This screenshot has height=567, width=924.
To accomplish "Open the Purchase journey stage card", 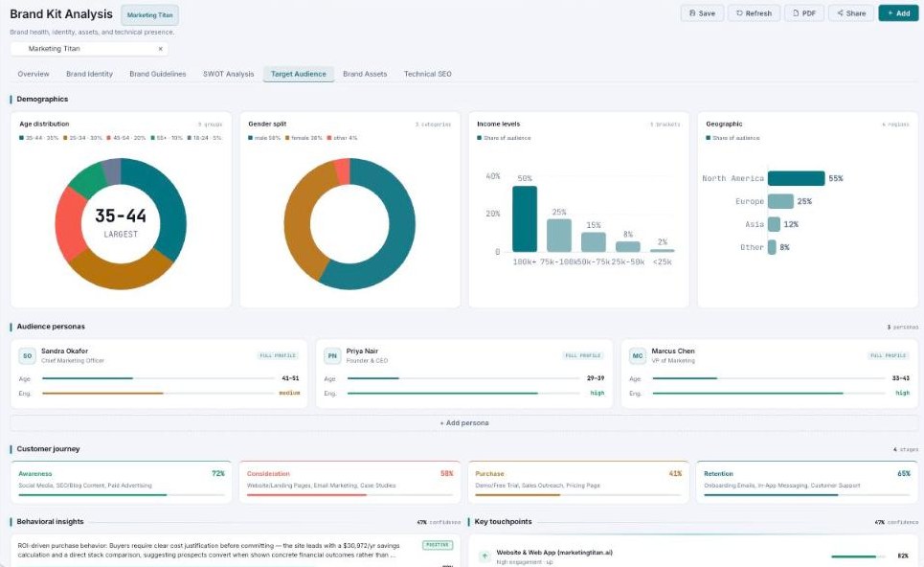I will [x=578, y=482].
